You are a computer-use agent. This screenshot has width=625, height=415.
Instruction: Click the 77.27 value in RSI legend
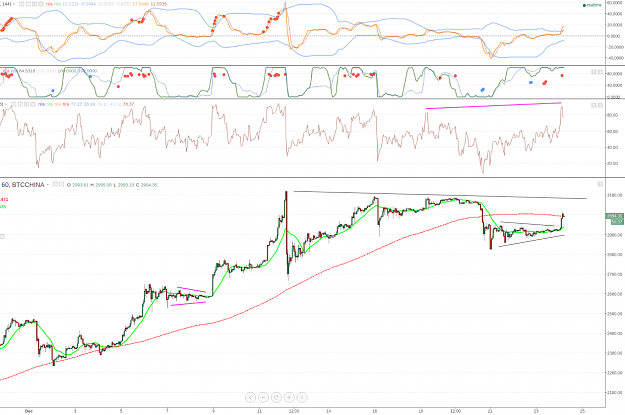(76, 104)
